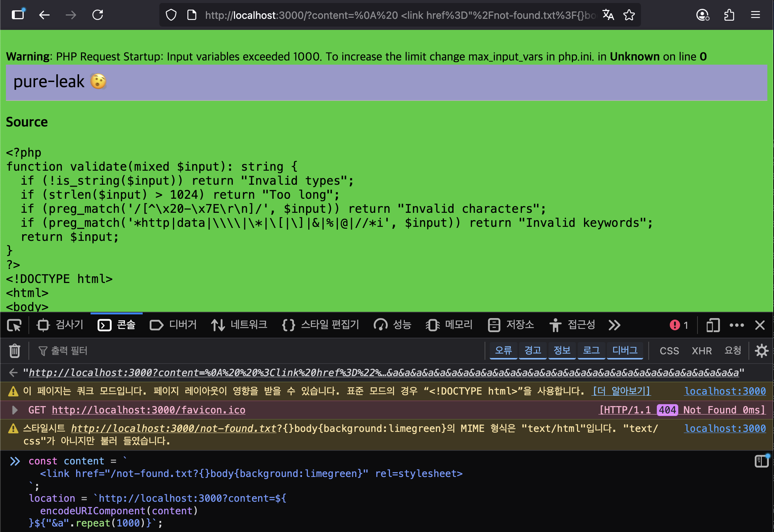Show more devtools tabs chevron

pos(614,325)
